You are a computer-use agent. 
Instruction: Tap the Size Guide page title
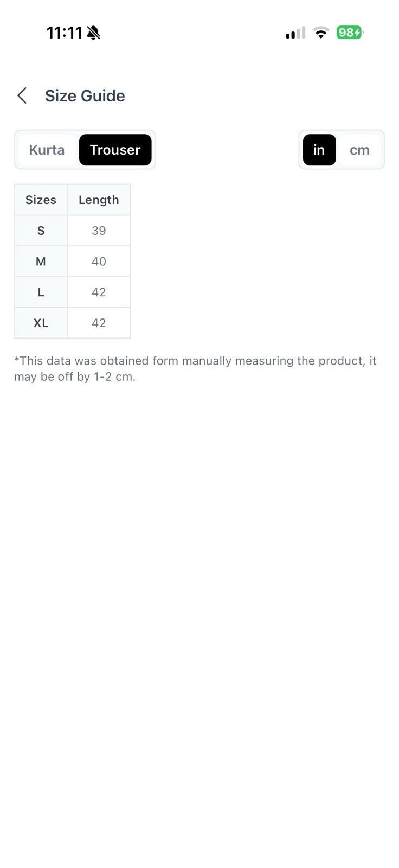tap(85, 95)
